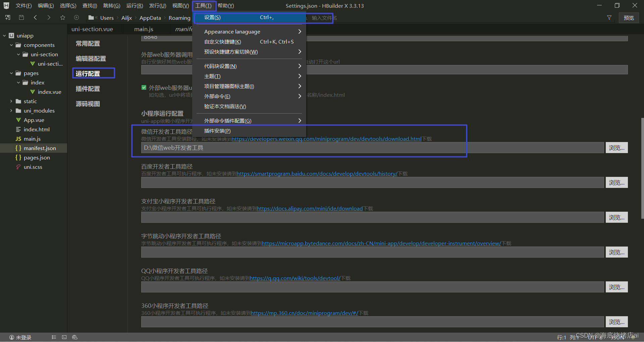
Task: Choose 验证本文档语法(V) menu item
Action: (x=249, y=106)
